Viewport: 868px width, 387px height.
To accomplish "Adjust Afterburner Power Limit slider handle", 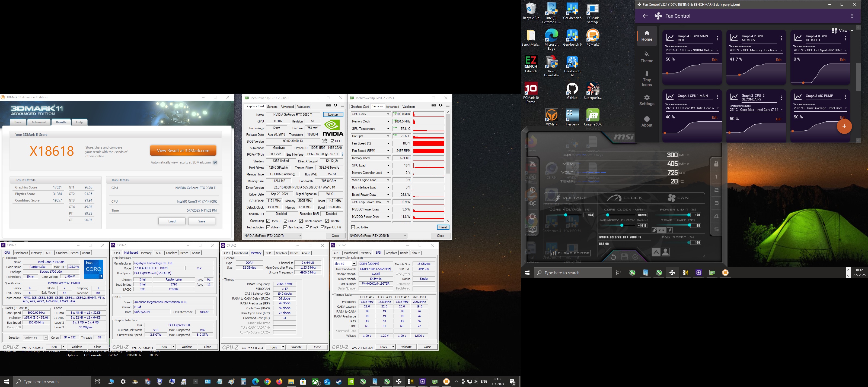I will pyautogui.click(x=689, y=215).
